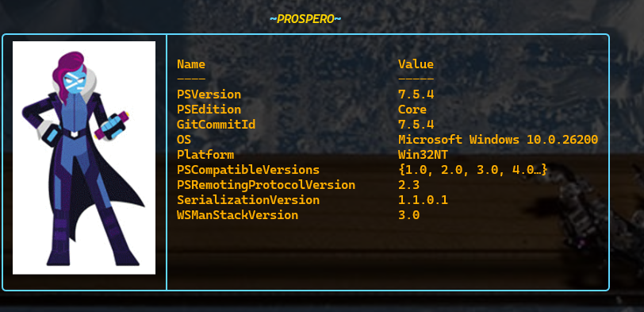Select the PSRemotingProtocolVersion label
Viewport: 644px width, 312px height.
coord(266,185)
